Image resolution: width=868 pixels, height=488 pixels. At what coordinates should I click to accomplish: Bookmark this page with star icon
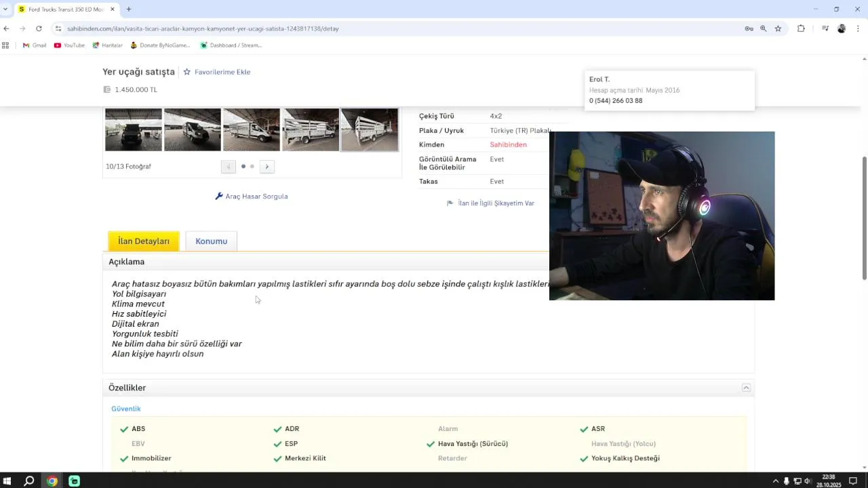click(x=778, y=28)
